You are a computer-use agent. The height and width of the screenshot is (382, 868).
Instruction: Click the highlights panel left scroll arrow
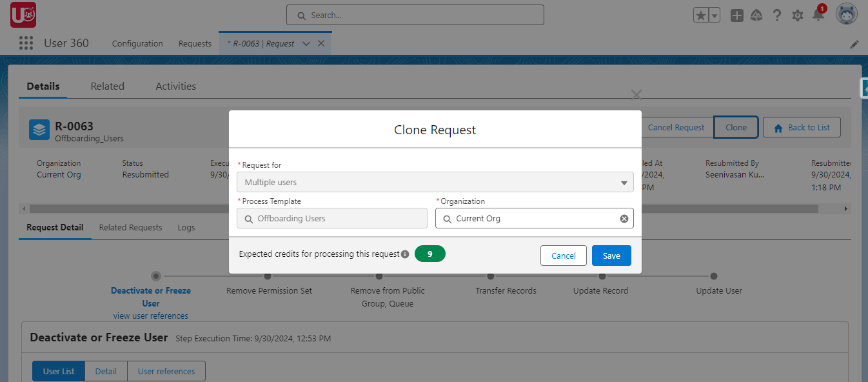point(23,209)
